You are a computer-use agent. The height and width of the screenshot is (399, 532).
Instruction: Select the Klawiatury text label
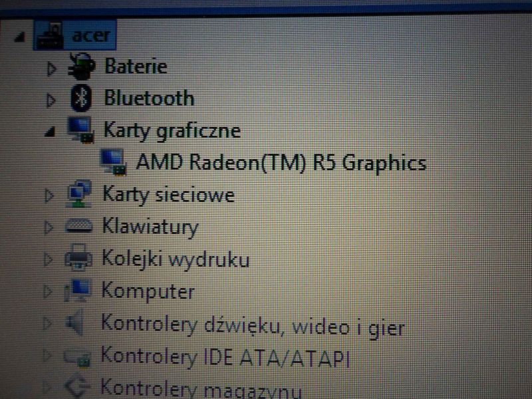point(150,227)
